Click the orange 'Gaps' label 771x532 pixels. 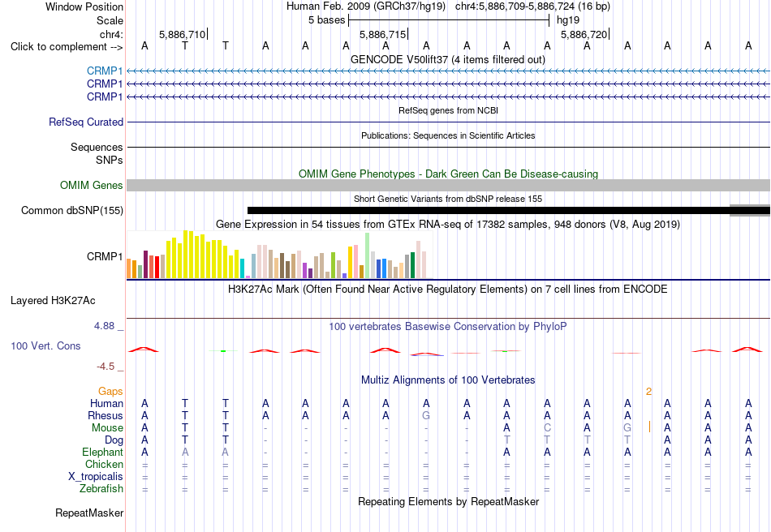tap(110, 391)
